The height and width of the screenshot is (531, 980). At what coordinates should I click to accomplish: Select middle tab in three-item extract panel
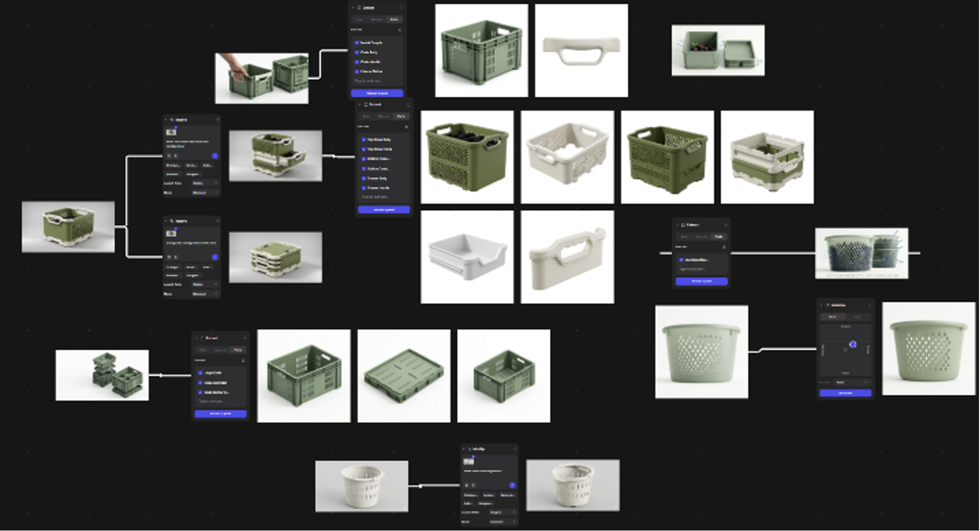click(221, 350)
